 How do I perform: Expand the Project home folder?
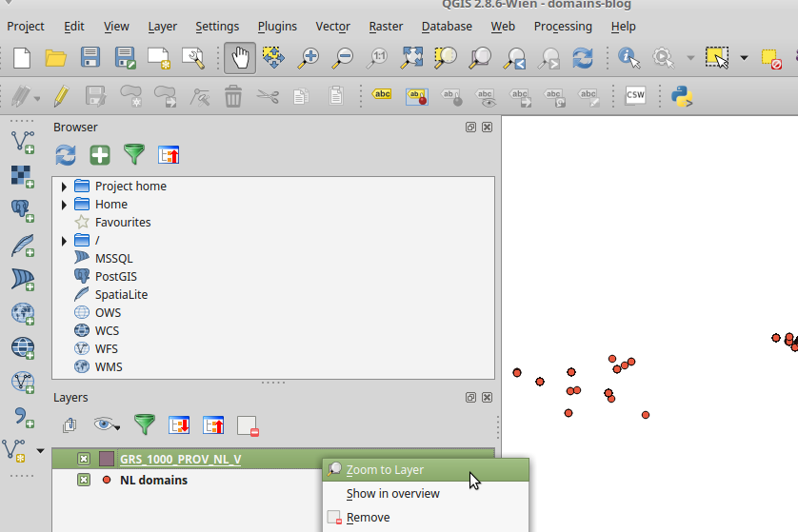click(x=64, y=187)
